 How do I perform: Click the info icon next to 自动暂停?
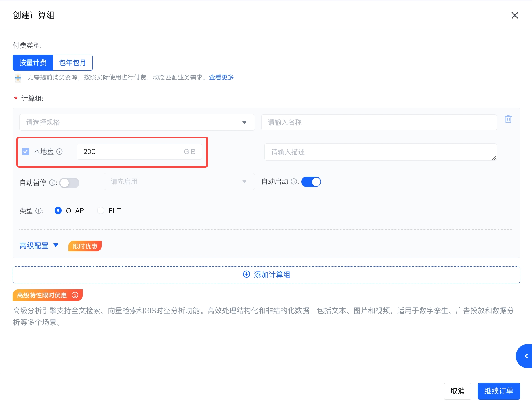pos(52,183)
